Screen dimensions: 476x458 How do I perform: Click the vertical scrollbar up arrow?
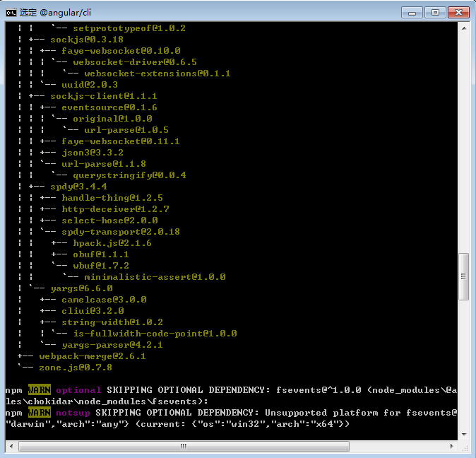click(463, 28)
